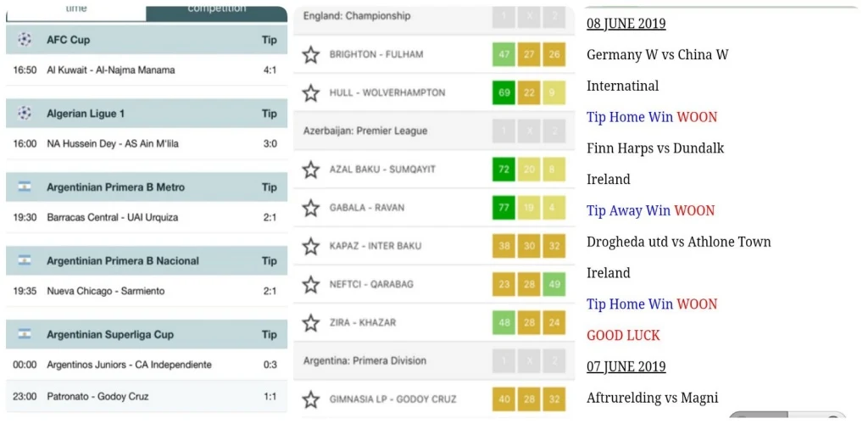This screenshot has height=424, width=868.
Task: Select the time tab
Action: click(x=76, y=9)
